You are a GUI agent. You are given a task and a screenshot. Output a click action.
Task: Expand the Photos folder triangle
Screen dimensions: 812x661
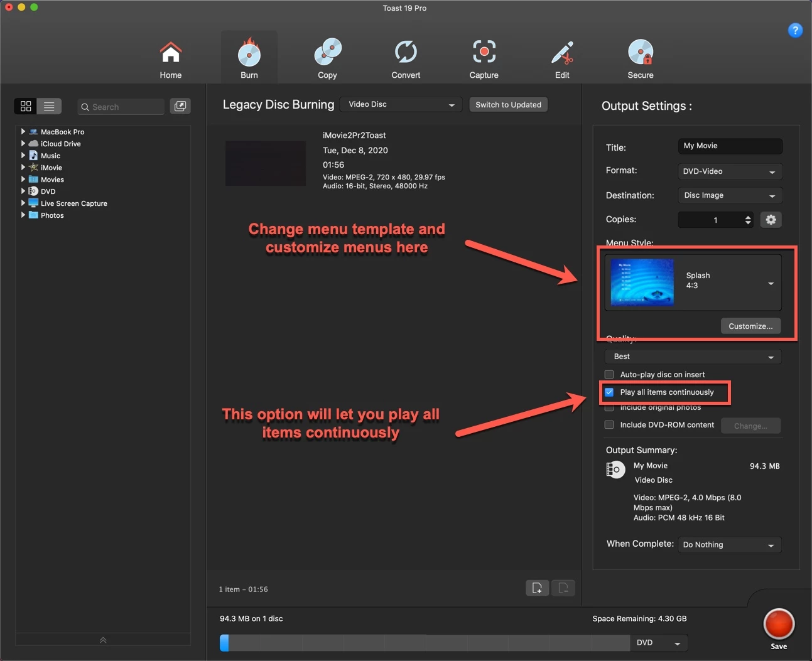23,215
